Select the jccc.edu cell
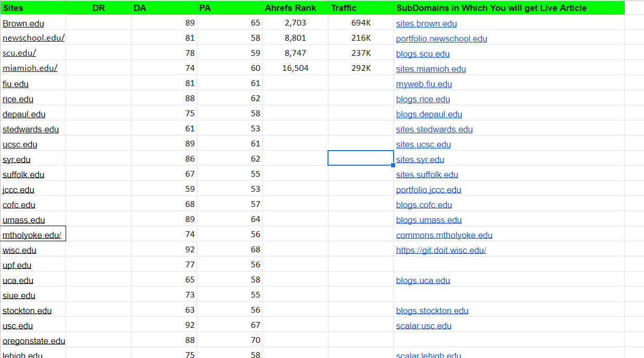Viewport: 644px width, 358px height. click(x=33, y=190)
